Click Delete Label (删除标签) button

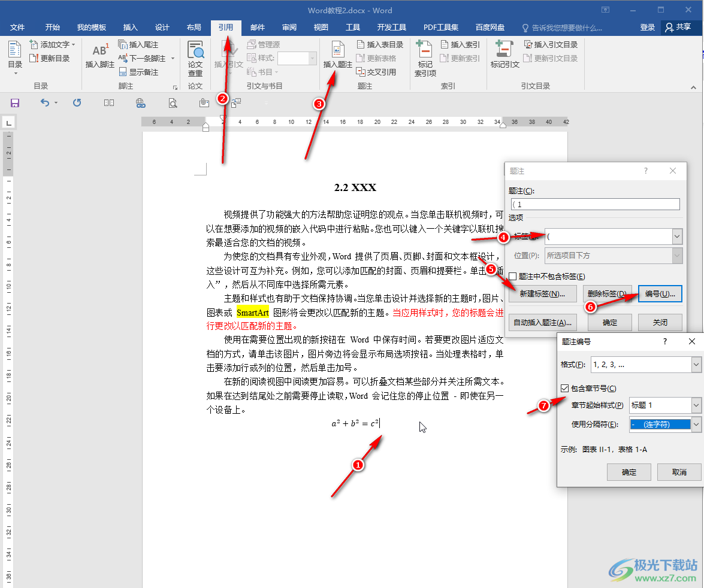(x=607, y=293)
